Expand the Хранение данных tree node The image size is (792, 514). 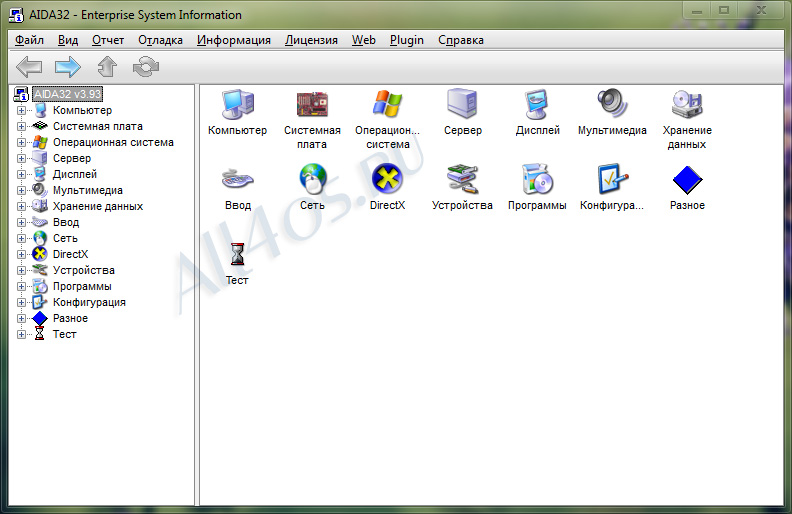(x=21, y=206)
